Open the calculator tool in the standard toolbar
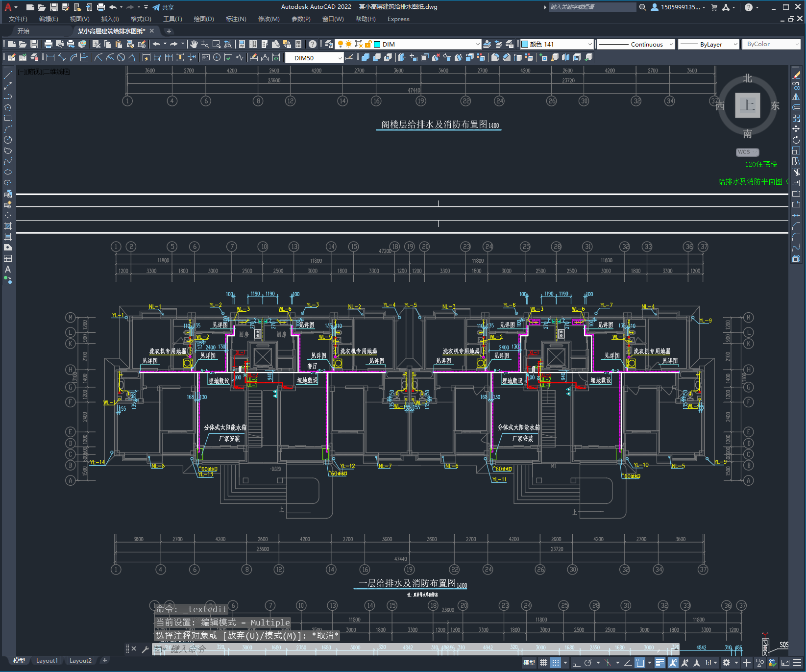 298,44
